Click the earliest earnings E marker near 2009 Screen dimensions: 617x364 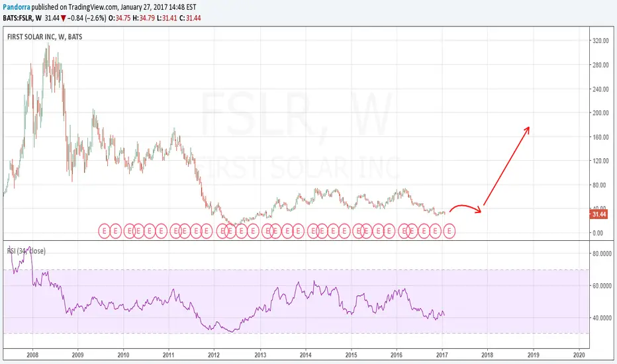pyautogui.click(x=105, y=232)
